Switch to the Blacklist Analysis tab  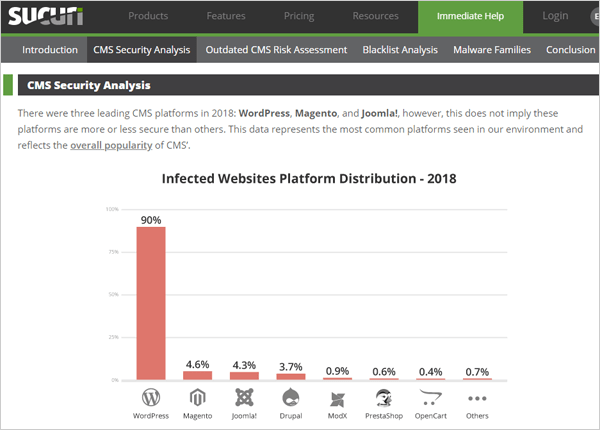400,50
